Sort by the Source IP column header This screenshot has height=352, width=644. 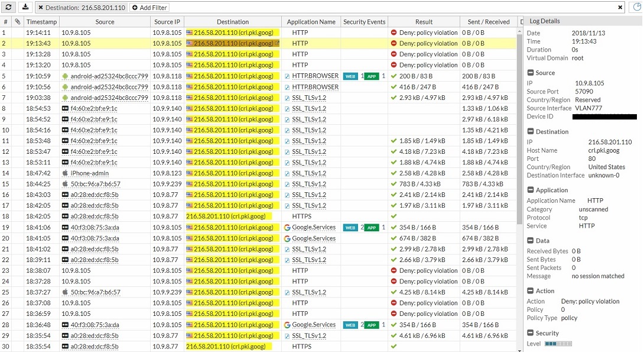167,22
